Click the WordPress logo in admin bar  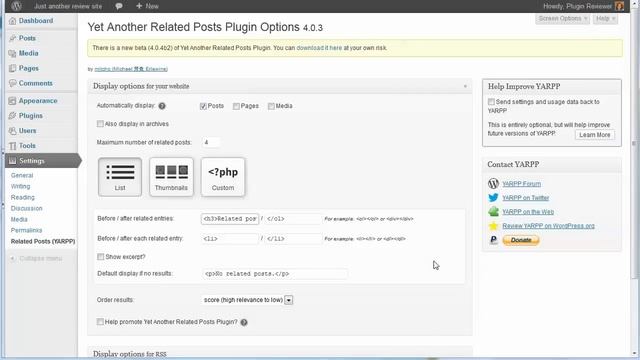16,6
